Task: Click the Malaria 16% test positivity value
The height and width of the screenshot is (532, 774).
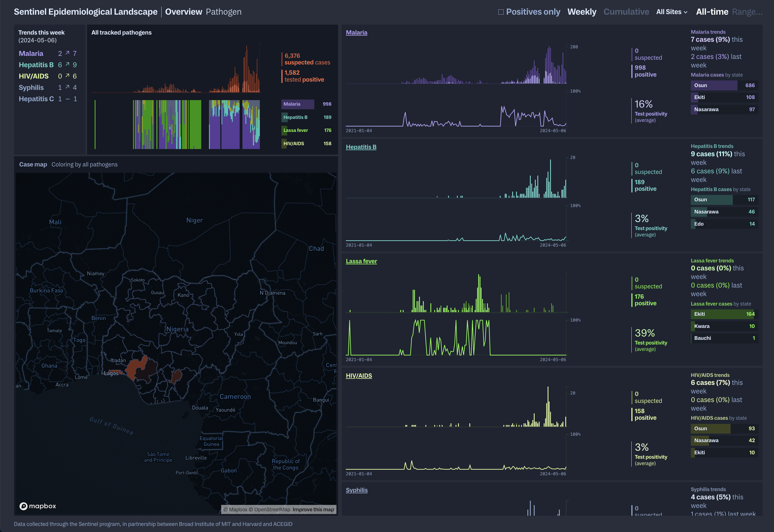Action: coord(644,104)
